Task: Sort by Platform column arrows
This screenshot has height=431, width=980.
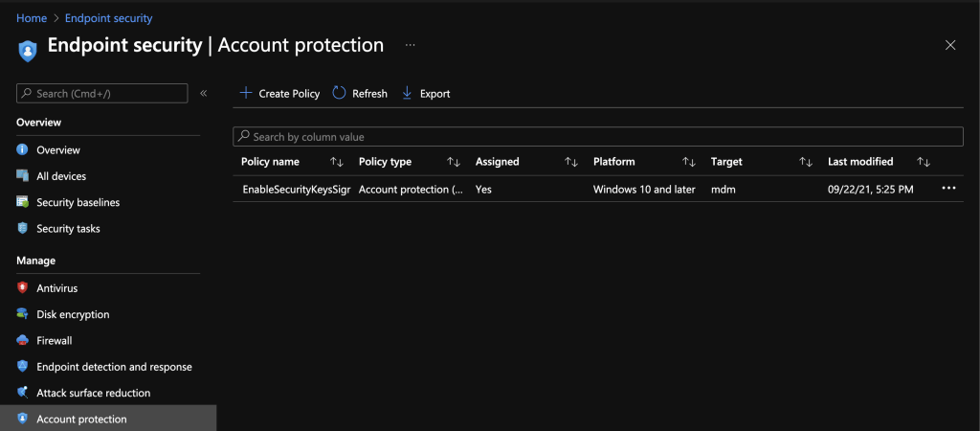Action: (x=688, y=162)
